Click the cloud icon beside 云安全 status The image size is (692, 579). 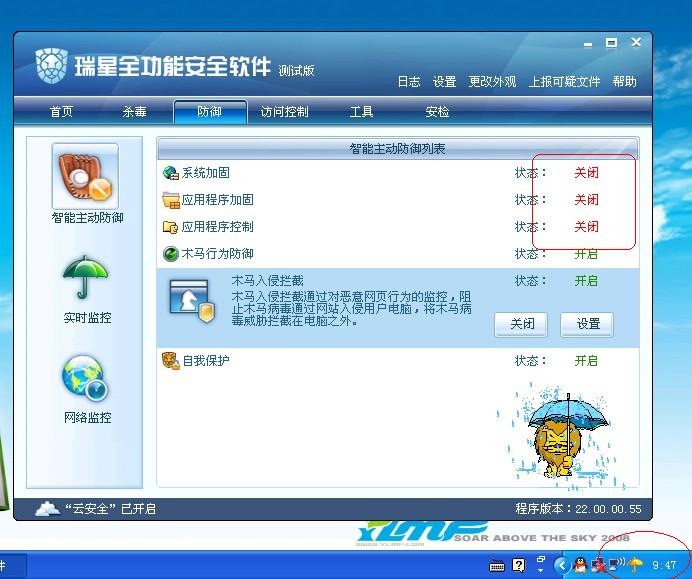tap(48, 508)
